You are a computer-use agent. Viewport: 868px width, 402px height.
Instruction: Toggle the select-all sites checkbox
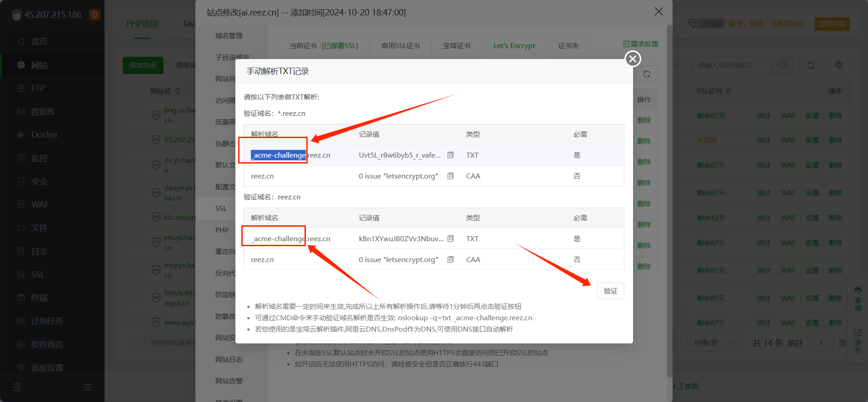(136, 91)
